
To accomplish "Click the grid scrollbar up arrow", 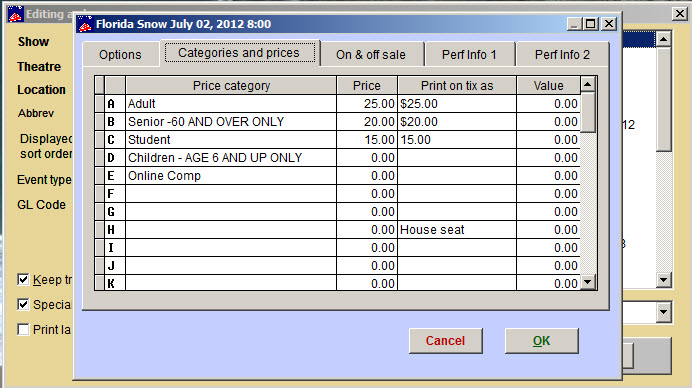I will point(587,84).
